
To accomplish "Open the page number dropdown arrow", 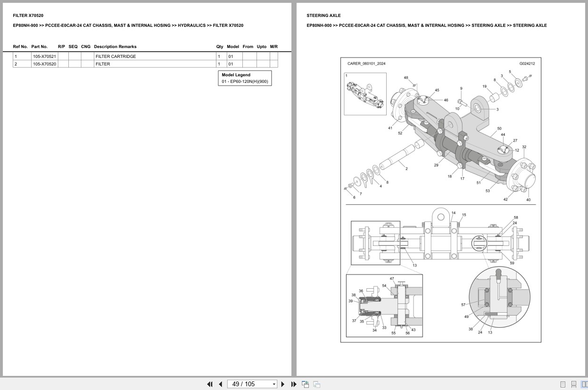I will (x=274, y=384).
